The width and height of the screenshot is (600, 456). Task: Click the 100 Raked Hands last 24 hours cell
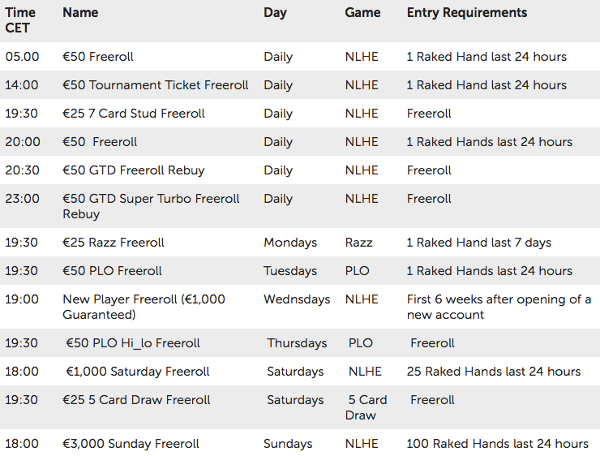point(497,444)
